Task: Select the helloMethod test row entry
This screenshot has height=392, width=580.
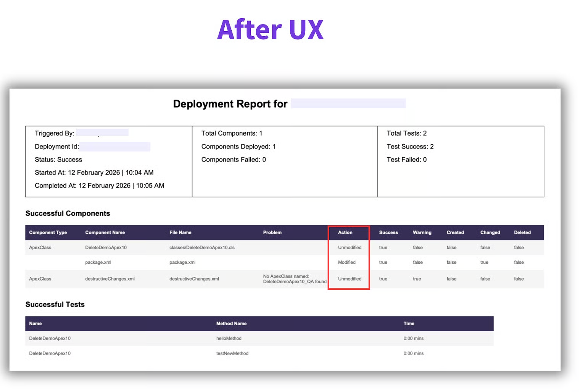Action: point(229,339)
